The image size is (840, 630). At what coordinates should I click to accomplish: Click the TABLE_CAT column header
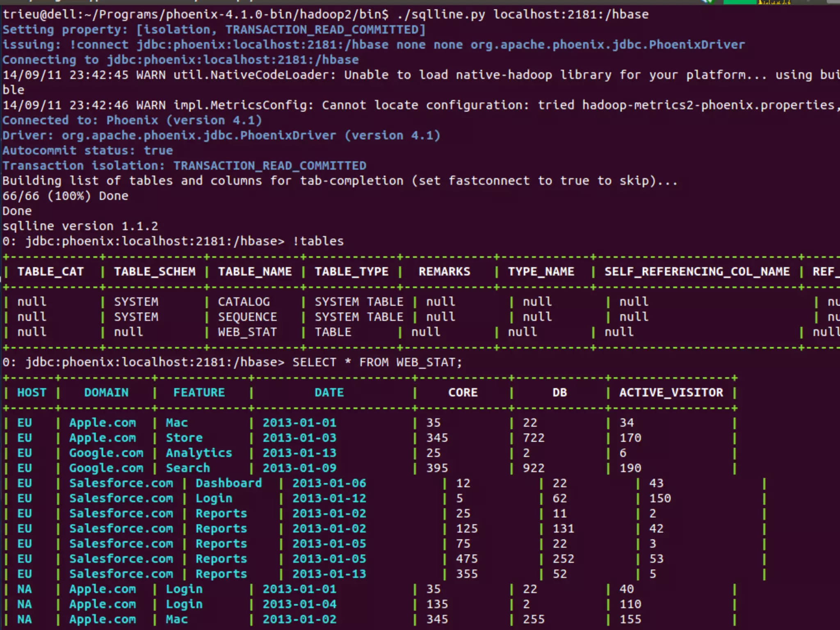tap(50, 272)
